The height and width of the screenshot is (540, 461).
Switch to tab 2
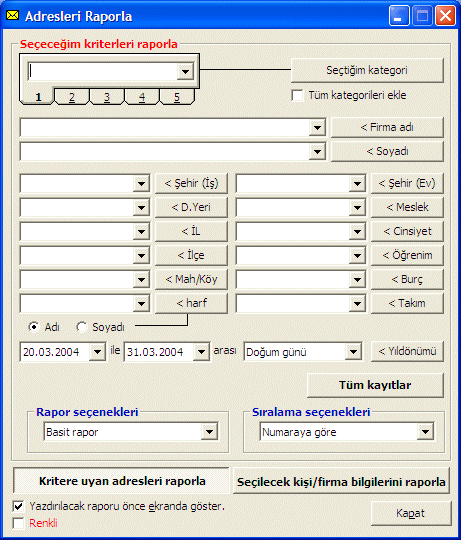(72, 97)
